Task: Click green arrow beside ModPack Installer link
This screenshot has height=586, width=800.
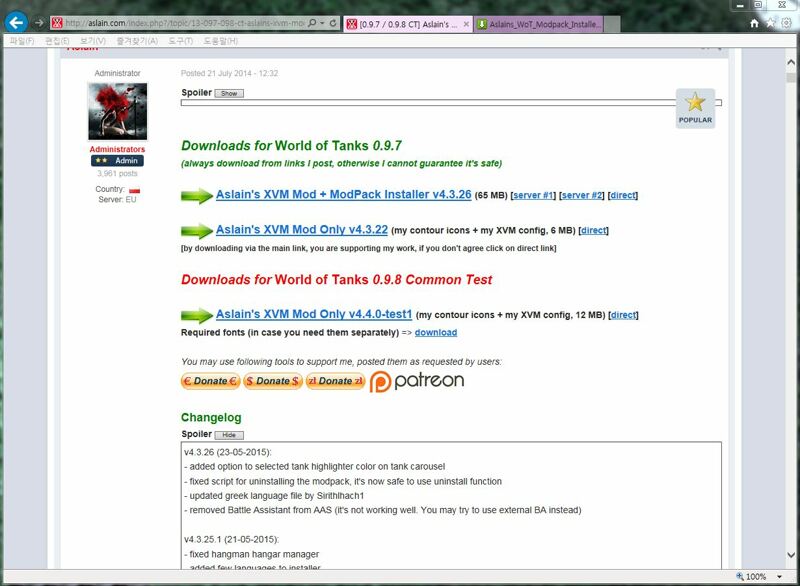Action: pyautogui.click(x=197, y=196)
